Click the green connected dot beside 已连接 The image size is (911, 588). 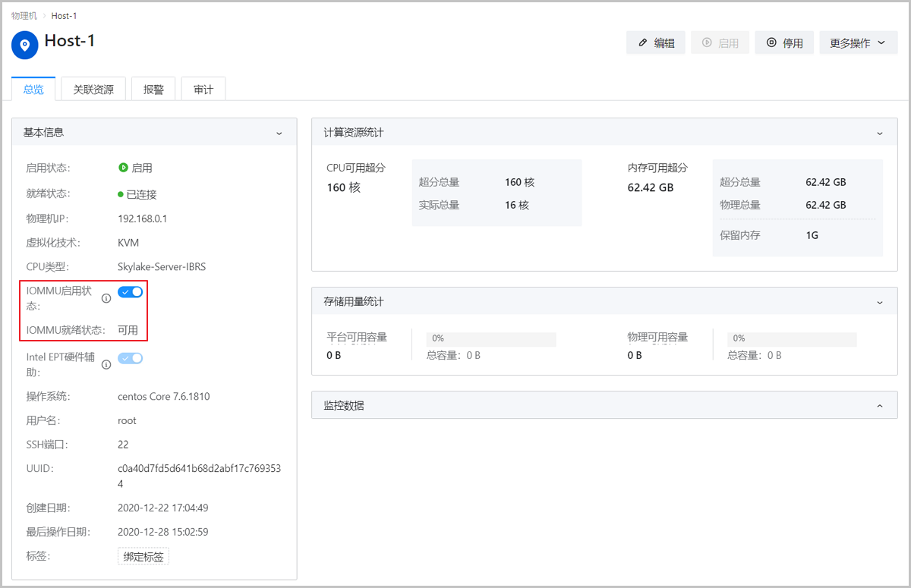point(119,193)
